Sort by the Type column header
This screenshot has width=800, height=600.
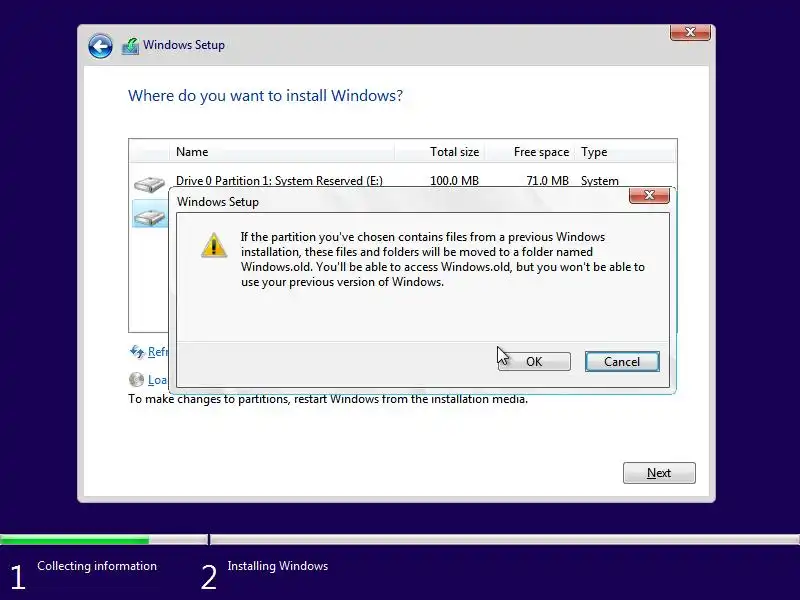click(x=625, y=152)
